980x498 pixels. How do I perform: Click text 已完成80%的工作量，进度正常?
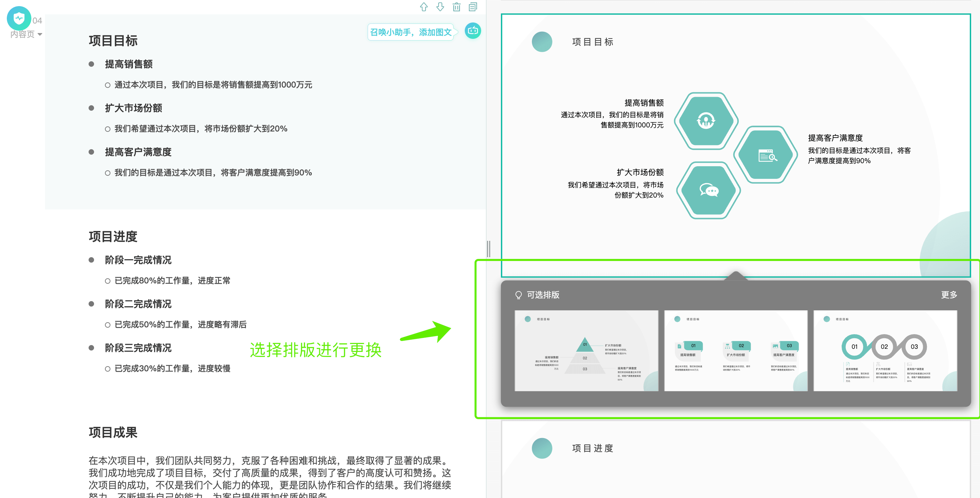click(x=172, y=281)
